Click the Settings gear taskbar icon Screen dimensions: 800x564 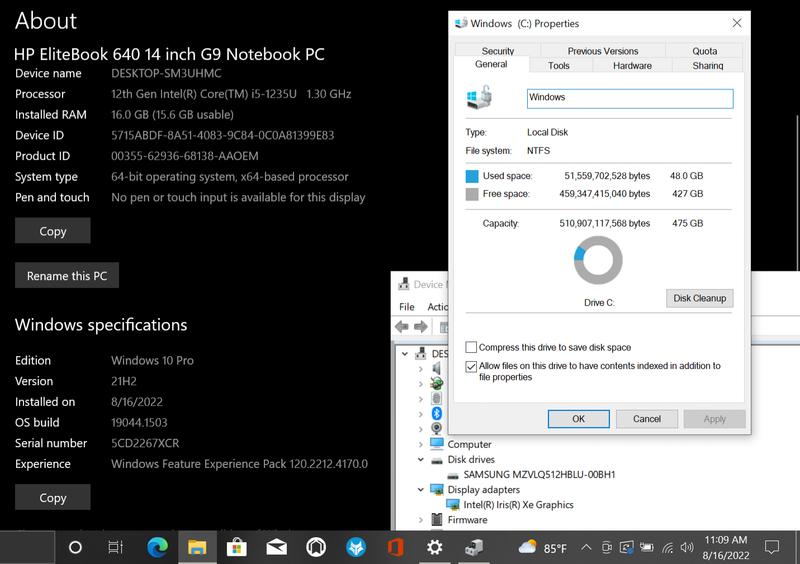434,547
